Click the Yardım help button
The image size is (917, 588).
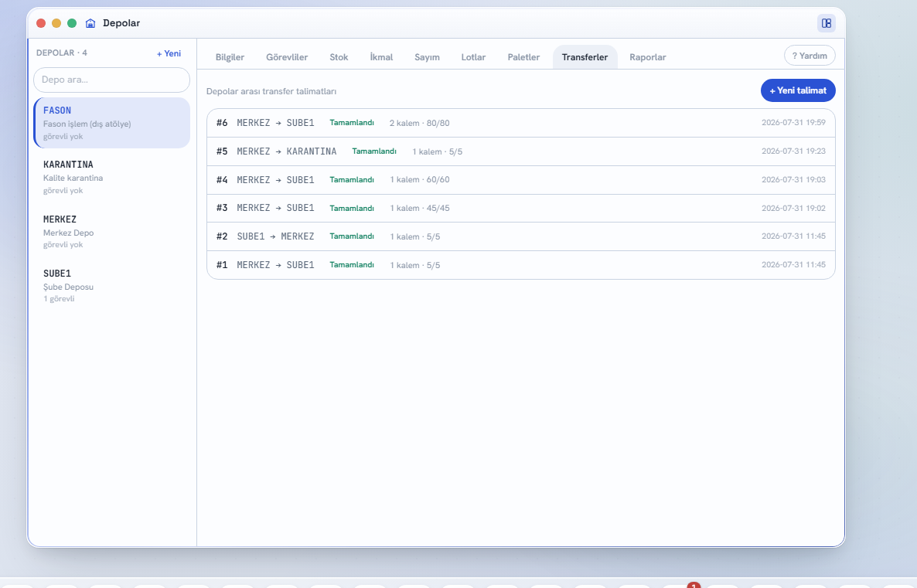(x=810, y=56)
